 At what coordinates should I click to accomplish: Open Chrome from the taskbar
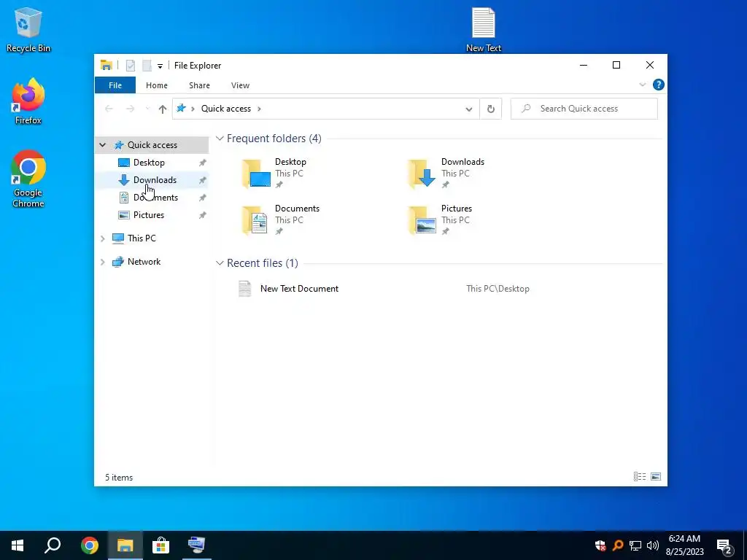tap(89, 545)
